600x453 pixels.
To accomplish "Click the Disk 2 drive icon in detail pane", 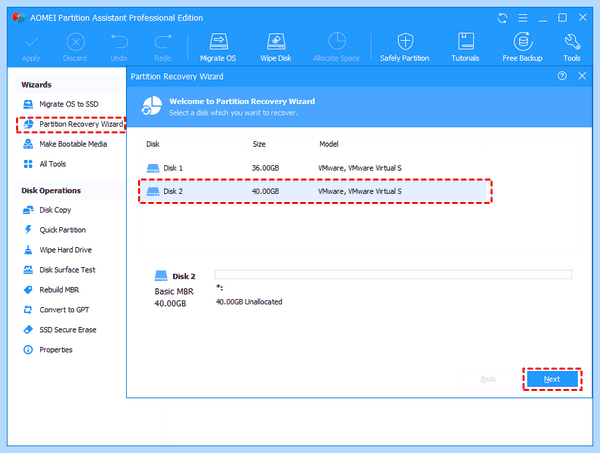I will pyautogui.click(x=161, y=276).
